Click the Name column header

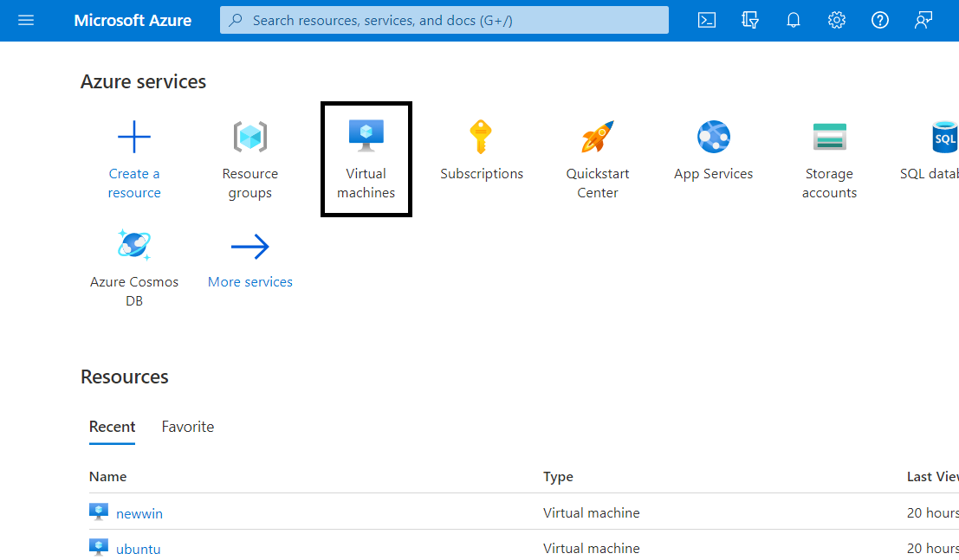tap(107, 477)
